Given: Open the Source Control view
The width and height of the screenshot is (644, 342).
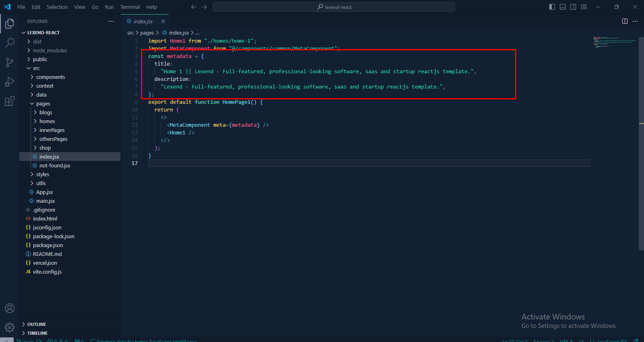Looking at the screenshot, I should coord(10,62).
